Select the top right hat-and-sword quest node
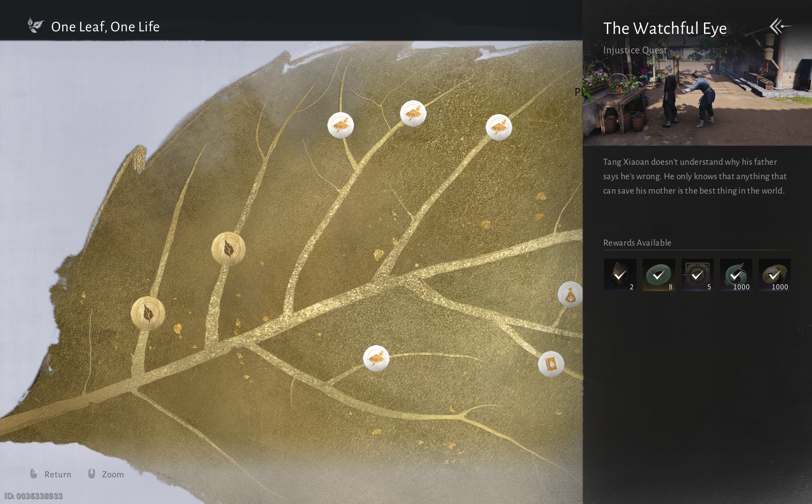 coord(499,127)
